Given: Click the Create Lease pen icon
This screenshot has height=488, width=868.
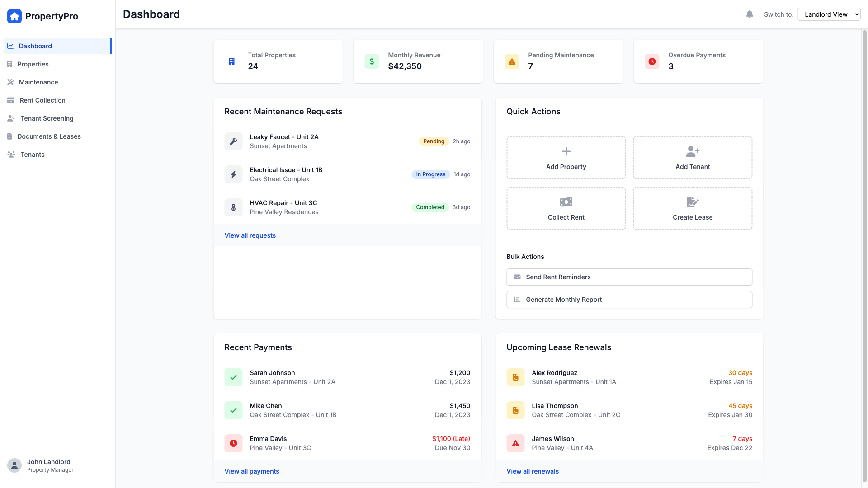Looking at the screenshot, I should [x=693, y=202].
